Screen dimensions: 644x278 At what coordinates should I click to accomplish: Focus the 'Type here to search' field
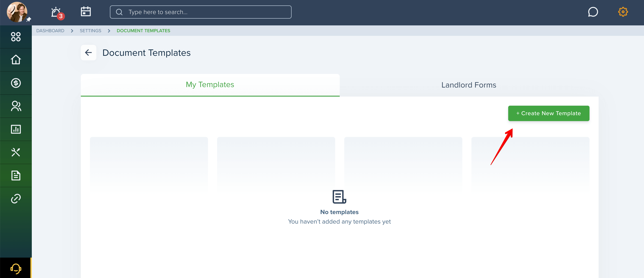point(201,12)
